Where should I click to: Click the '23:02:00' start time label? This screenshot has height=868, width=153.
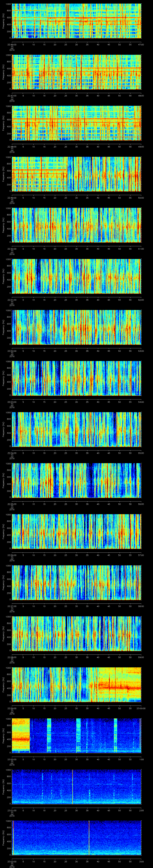pos(12,861)
